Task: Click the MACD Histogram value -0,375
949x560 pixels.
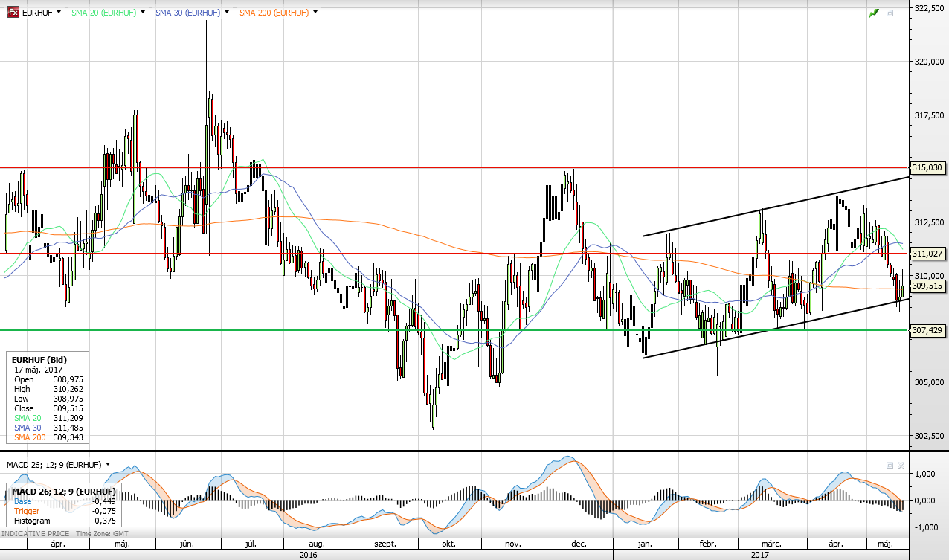Action: pos(103,521)
